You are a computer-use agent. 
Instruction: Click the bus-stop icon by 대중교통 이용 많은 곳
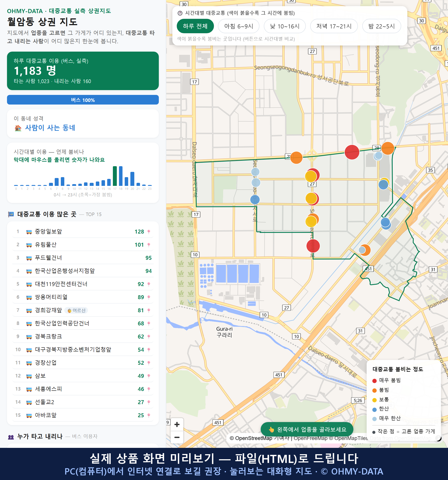(x=11, y=214)
